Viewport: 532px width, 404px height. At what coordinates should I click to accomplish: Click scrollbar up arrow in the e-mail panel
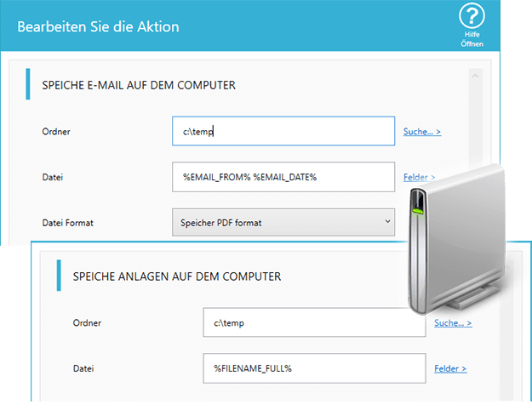[x=475, y=76]
